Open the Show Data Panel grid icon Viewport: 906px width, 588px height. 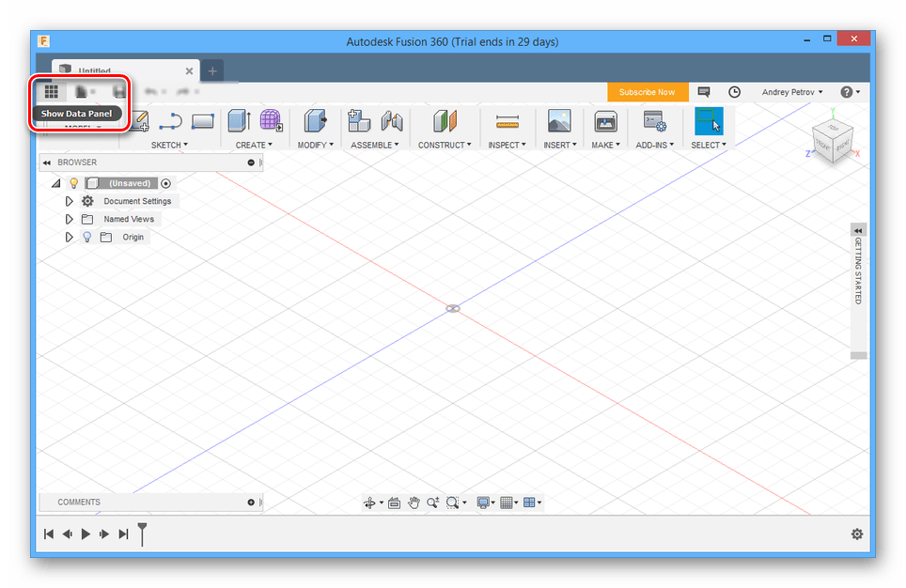(x=52, y=91)
